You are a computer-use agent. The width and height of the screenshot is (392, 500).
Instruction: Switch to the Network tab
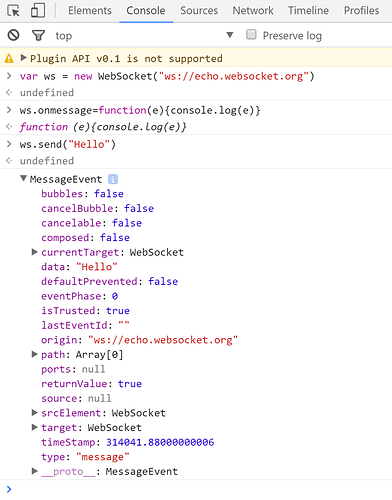(x=253, y=11)
